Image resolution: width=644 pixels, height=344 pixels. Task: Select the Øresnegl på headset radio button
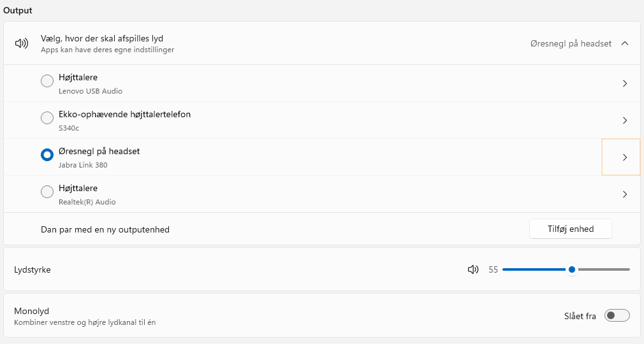pos(47,155)
